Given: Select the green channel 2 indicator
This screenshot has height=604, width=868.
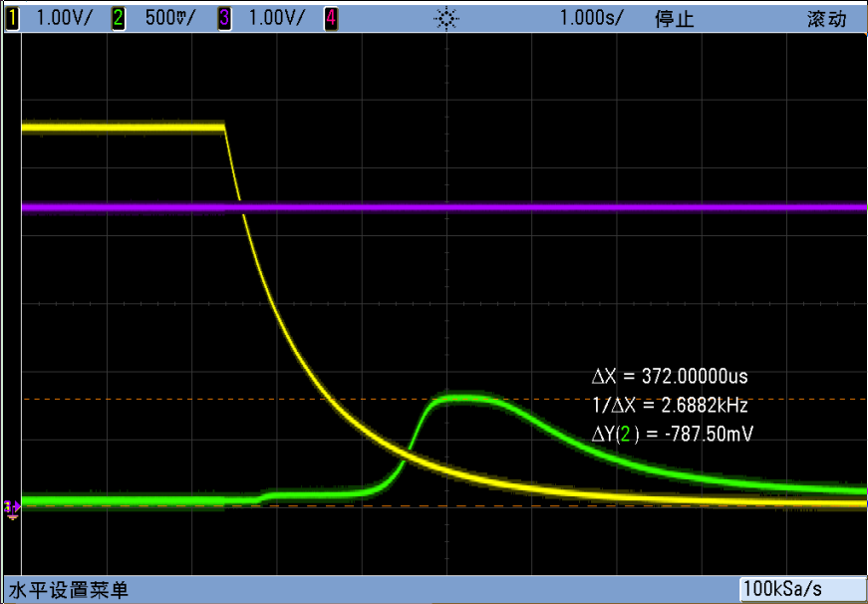Looking at the screenshot, I should point(119,19).
